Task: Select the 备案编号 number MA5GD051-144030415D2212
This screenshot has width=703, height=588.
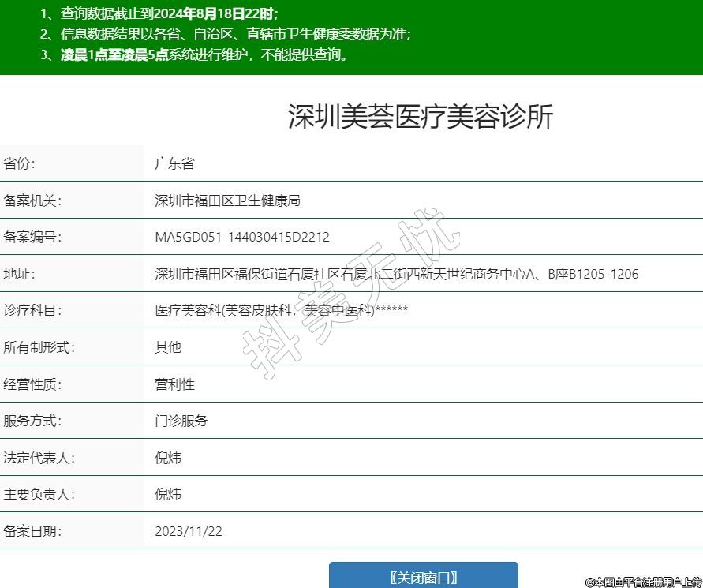Action: [x=242, y=238]
